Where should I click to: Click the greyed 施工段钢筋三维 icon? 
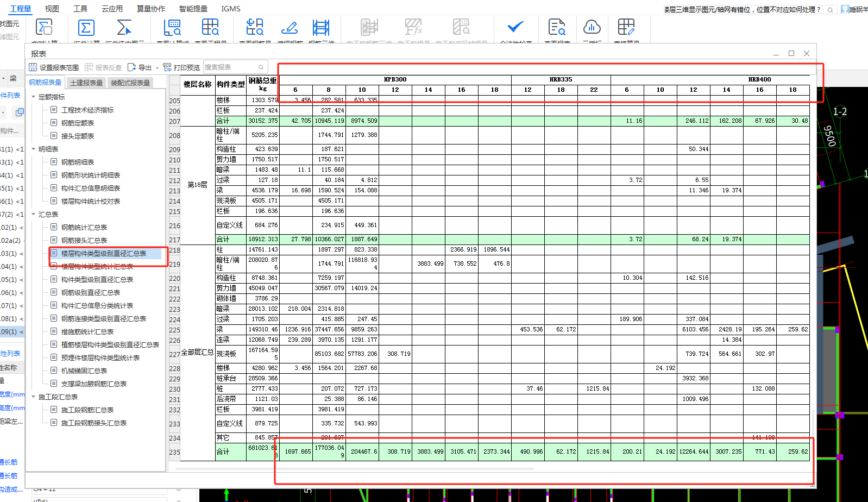[x=369, y=28]
